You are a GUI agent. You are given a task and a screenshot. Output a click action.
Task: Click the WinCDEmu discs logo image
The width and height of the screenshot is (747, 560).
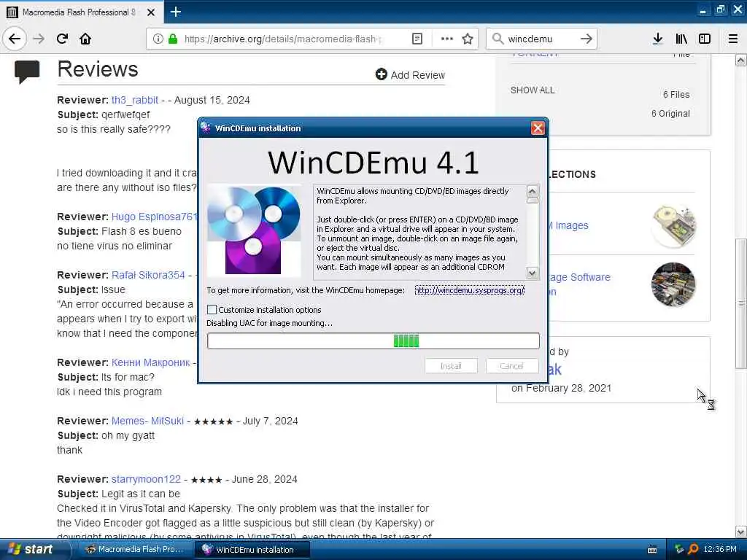pyautogui.click(x=253, y=230)
